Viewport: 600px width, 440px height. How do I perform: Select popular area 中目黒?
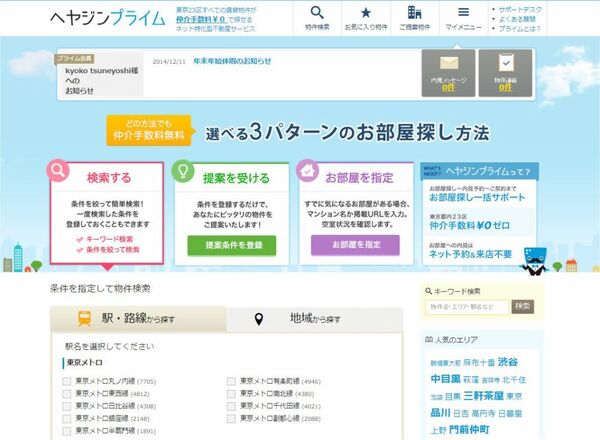coord(445,379)
